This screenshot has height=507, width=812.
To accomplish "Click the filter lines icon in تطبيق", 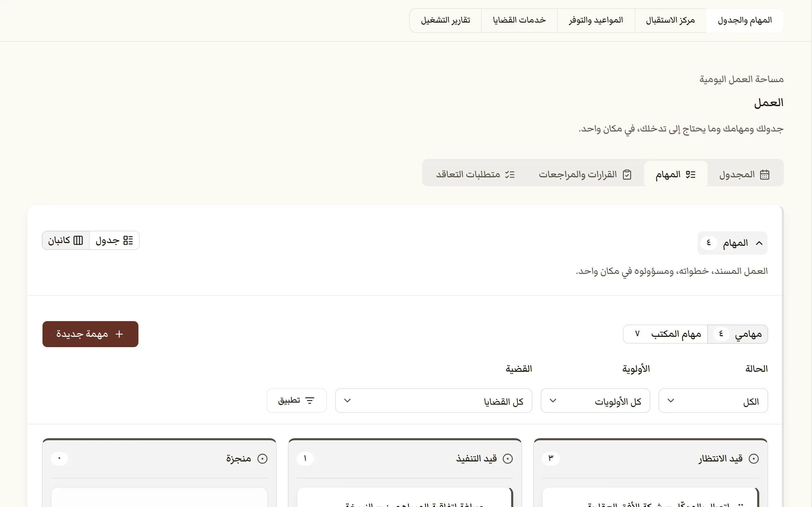I will (x=310, y=401).
